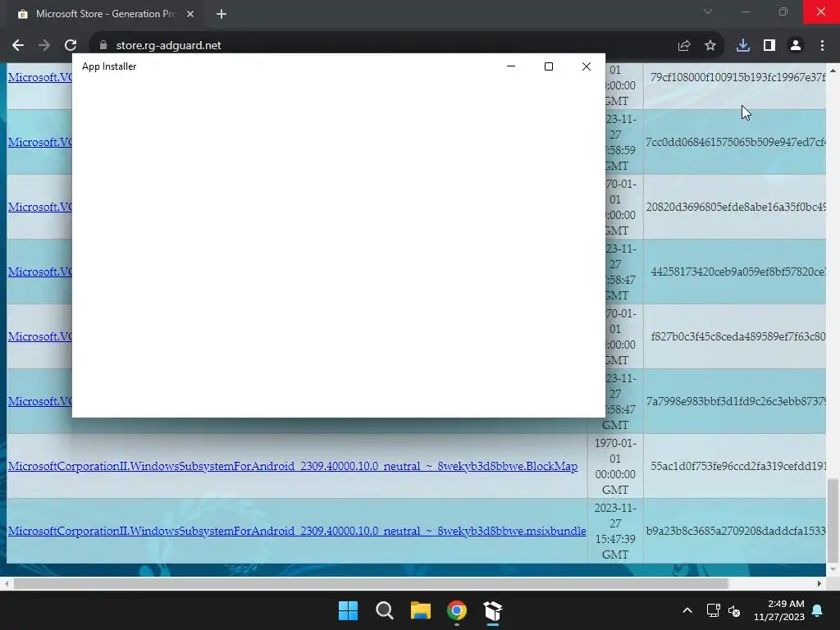Close the App Installer window
This screenshot has width=840, height=630.
pyautogui.click(x=586, y=66)
